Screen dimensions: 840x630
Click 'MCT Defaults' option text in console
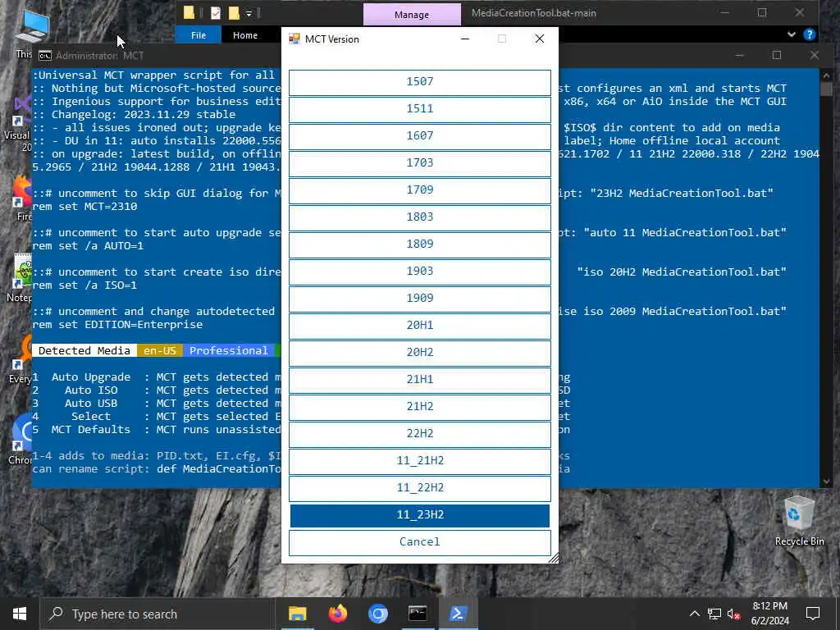pyautogui.click(x=91, y=430)
